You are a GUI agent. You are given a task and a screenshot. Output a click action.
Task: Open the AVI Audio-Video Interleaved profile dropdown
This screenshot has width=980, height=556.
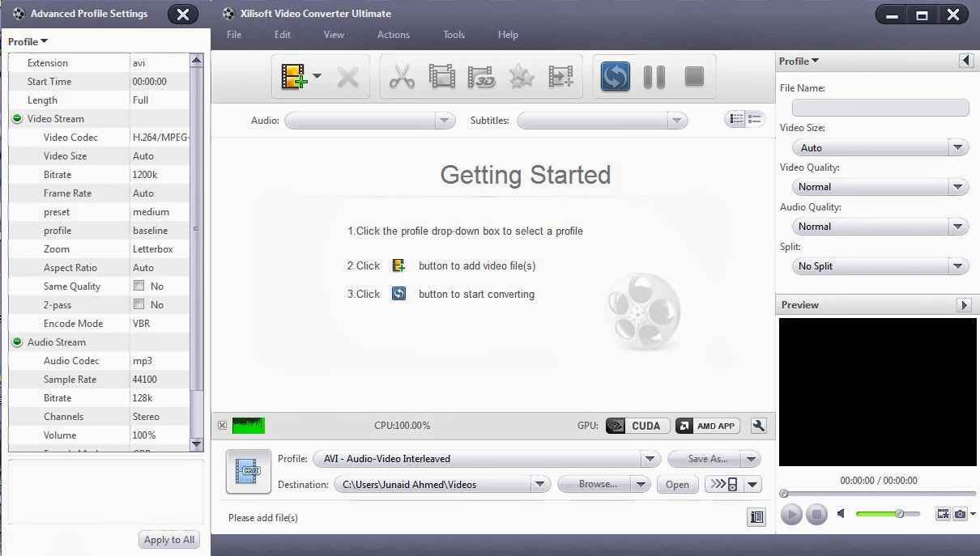[650, 459]
